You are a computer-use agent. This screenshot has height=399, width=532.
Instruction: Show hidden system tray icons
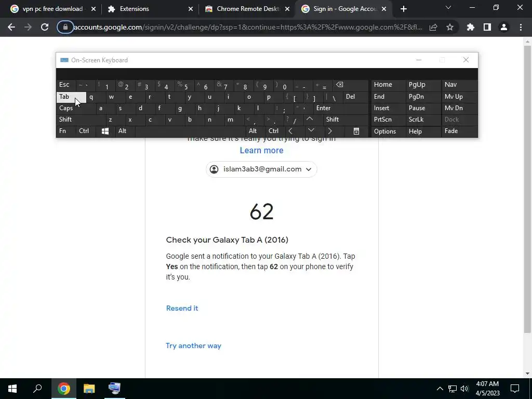(x=440, y=389)
